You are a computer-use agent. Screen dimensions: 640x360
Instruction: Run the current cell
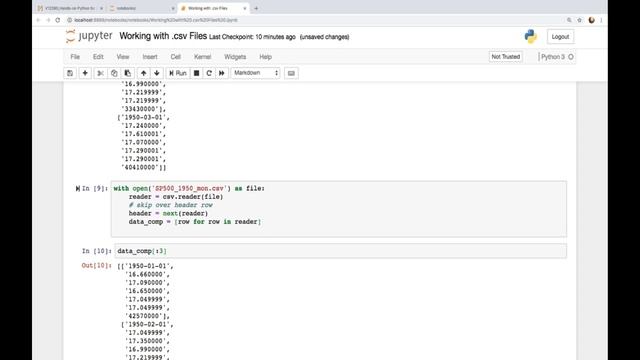point(178,73)
